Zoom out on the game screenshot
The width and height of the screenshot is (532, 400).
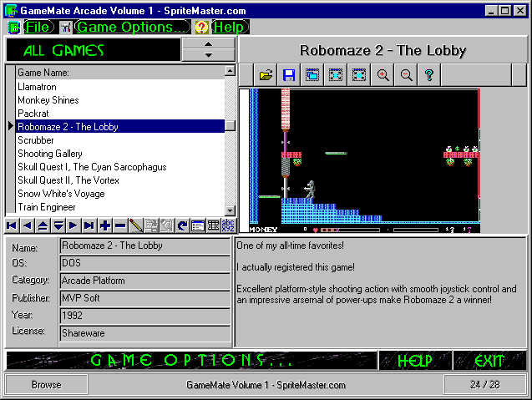[x=406, y=75]
